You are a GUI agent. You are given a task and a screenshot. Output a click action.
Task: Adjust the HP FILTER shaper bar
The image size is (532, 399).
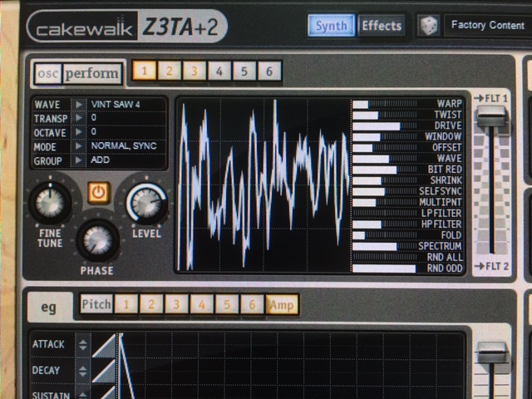point(384,224)
